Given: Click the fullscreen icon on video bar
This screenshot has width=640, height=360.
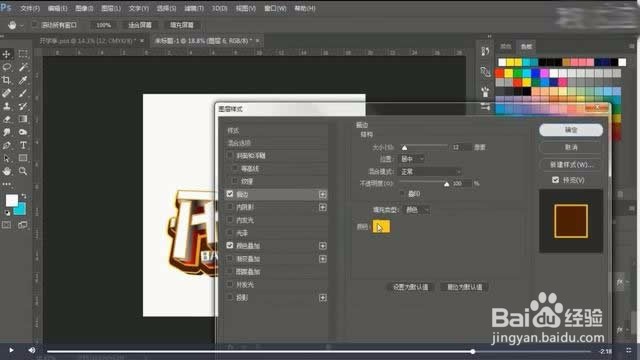Looking at the screenshot, I should click(x=629, y=351).
